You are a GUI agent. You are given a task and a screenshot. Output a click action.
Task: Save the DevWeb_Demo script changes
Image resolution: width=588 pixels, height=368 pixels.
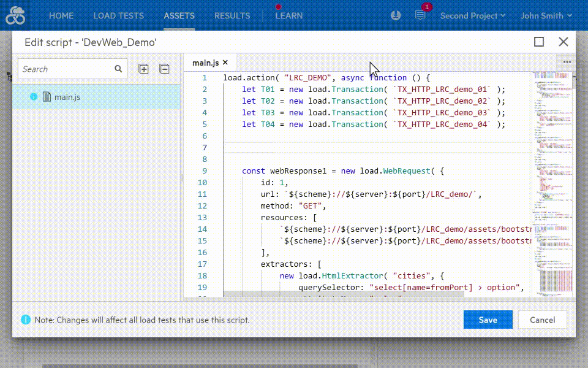pyautogui.click(x=488, y=320)
